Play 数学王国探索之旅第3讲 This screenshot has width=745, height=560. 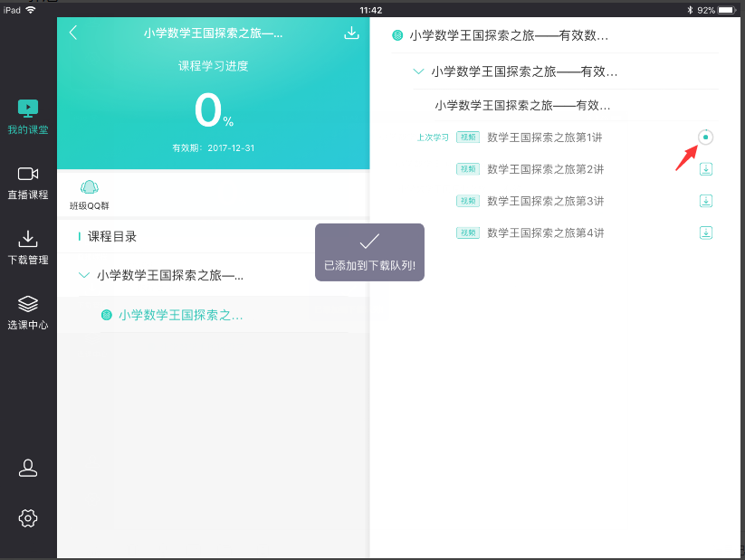point(546,201)
